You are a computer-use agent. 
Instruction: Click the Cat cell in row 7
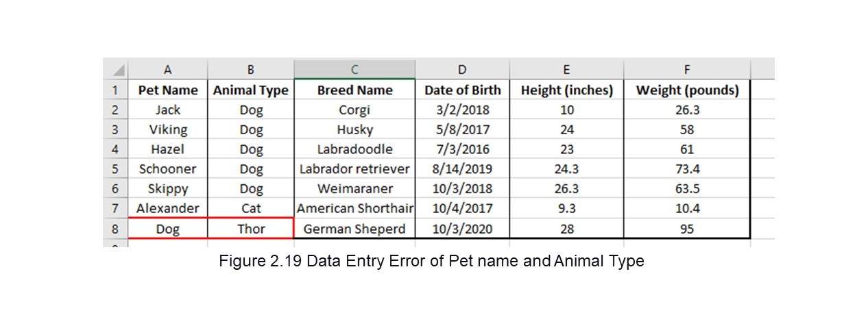tap(251, 208)
